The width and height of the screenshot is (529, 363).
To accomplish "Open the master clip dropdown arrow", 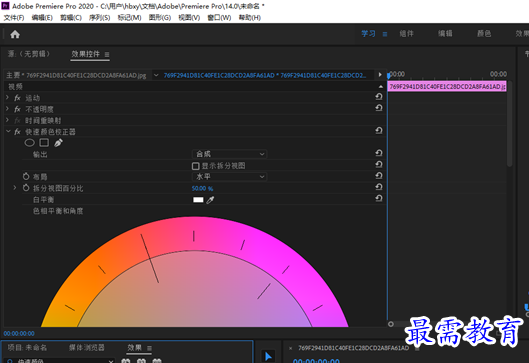I will 156,75.
